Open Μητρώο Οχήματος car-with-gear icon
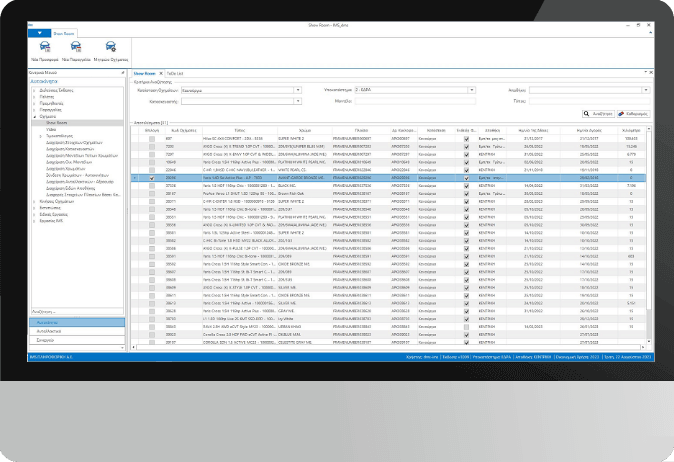The width and height of the screenshot is (674, 462). pos(110,46)
